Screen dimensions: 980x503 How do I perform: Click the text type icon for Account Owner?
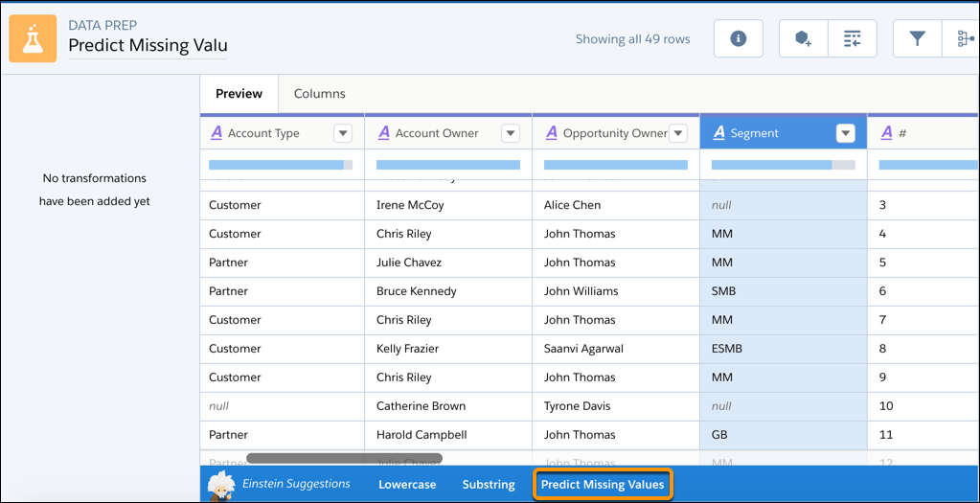(x=384, y=132)
